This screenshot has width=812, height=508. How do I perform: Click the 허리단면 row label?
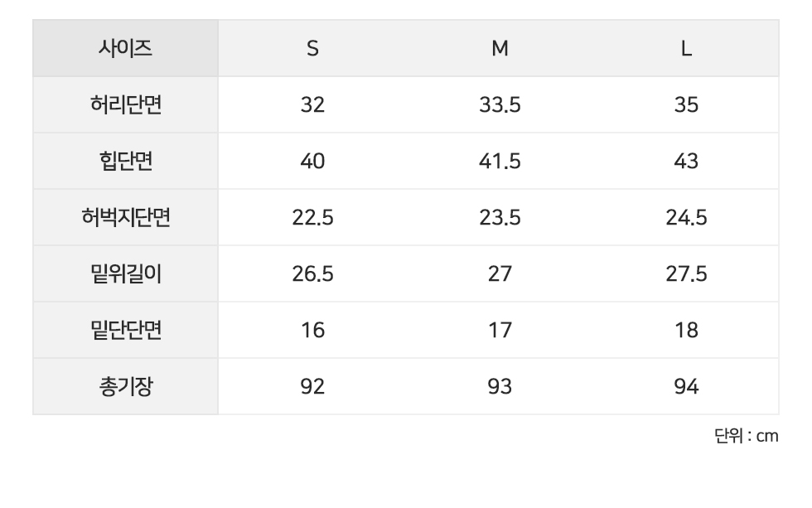point(125,105)
